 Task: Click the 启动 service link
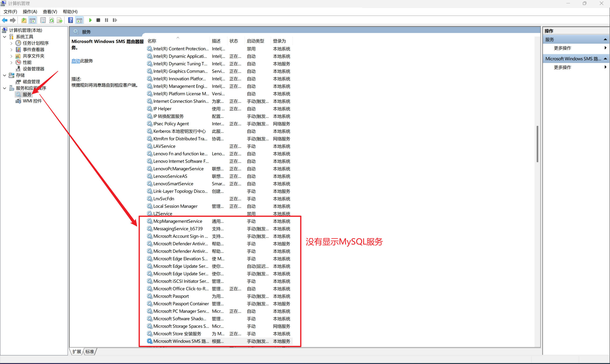pos(76,61)
